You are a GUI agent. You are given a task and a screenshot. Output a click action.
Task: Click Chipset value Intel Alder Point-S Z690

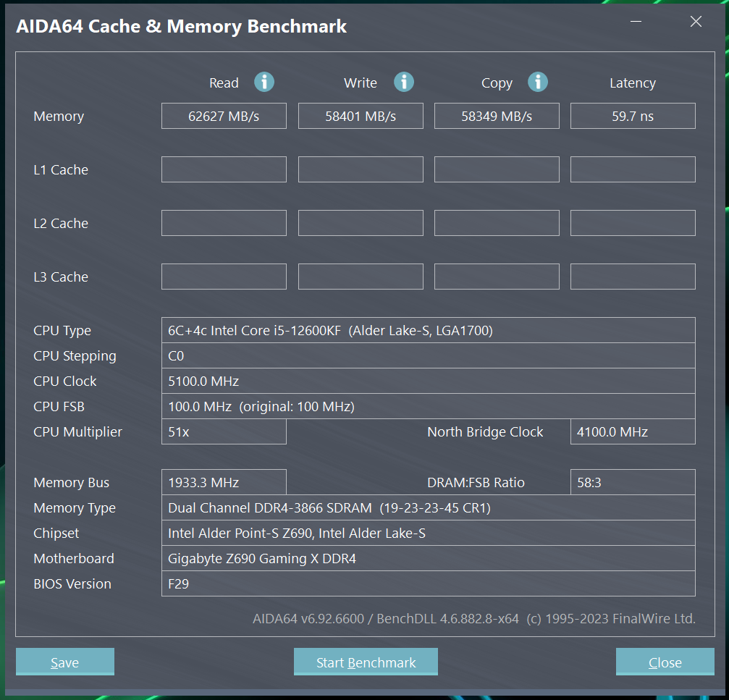coord(428,533)
